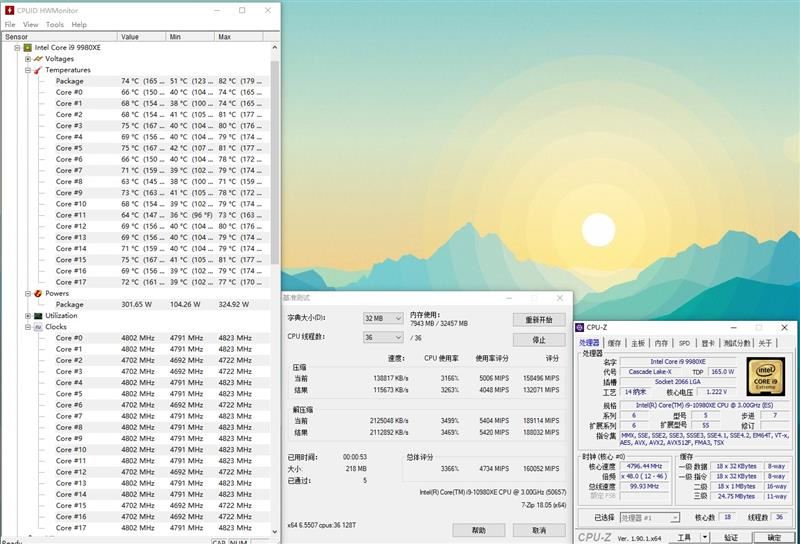
Task: Open the CPU-Z processor selection dropdown
Action: [650, 517]
